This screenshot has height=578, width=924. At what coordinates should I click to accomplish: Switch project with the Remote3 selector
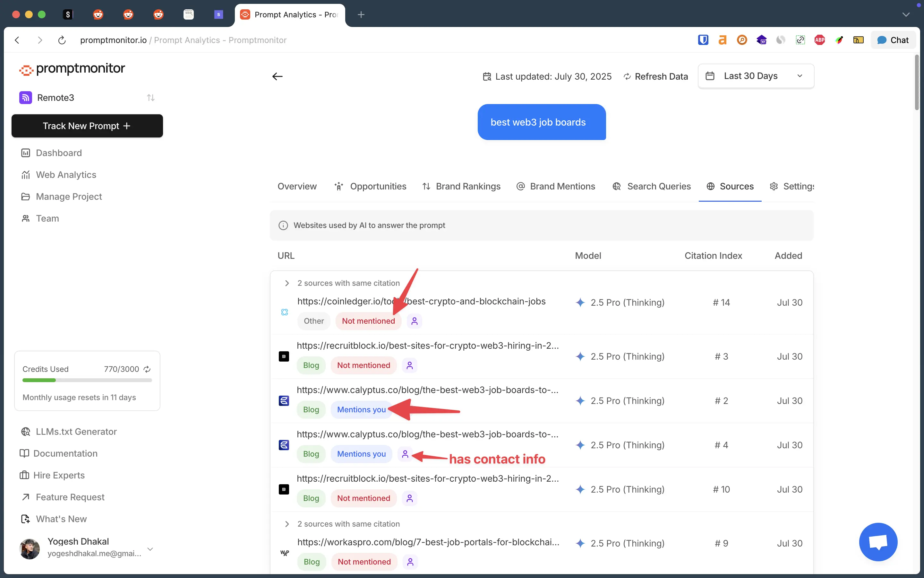pyautogui.click(x=87, y=98)
